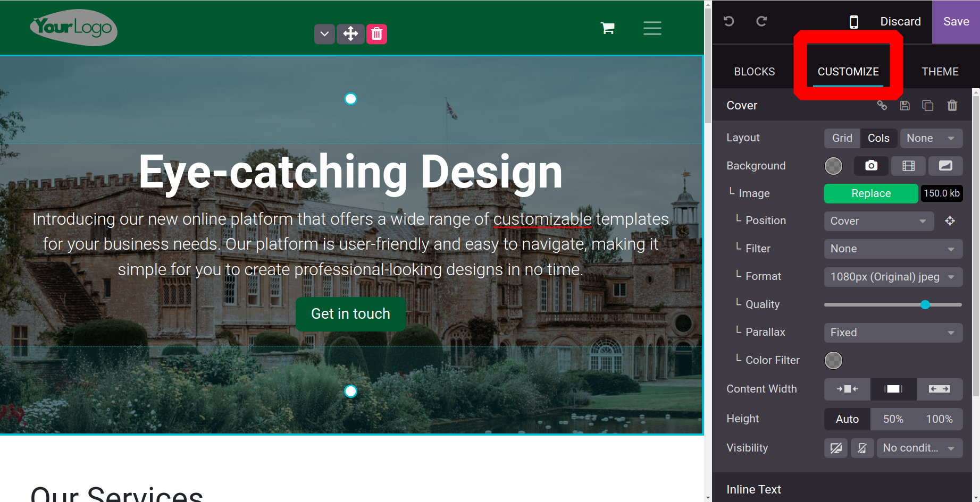The width and height of the screenshot is (980, 502).
Task: Select Grid layout option
Action: pyautogui.click(x=842, y=138)
